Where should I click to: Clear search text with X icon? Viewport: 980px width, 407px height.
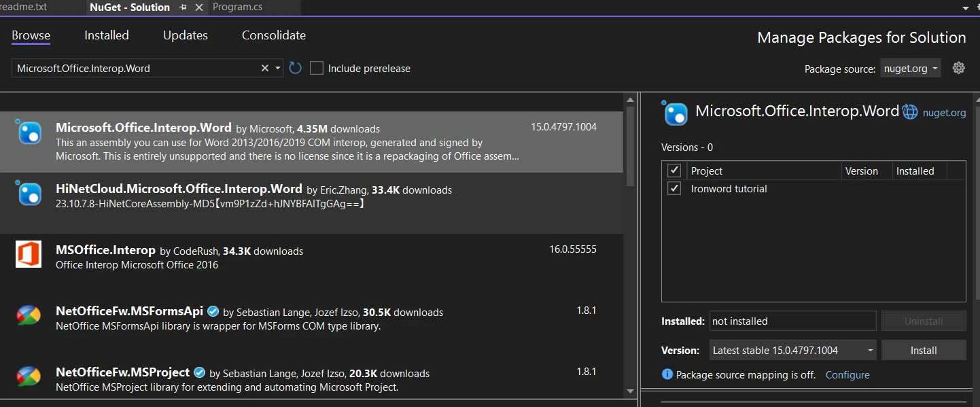[x=265, y=68]
